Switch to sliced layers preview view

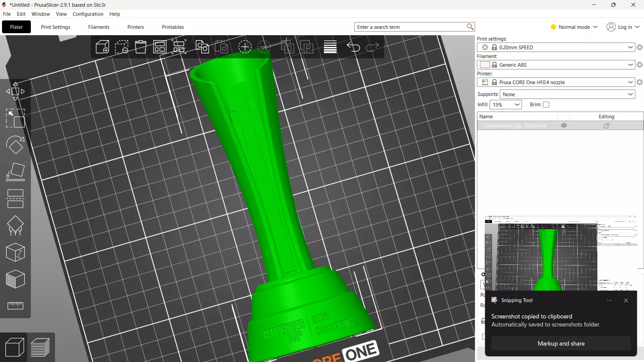[41, 347]
